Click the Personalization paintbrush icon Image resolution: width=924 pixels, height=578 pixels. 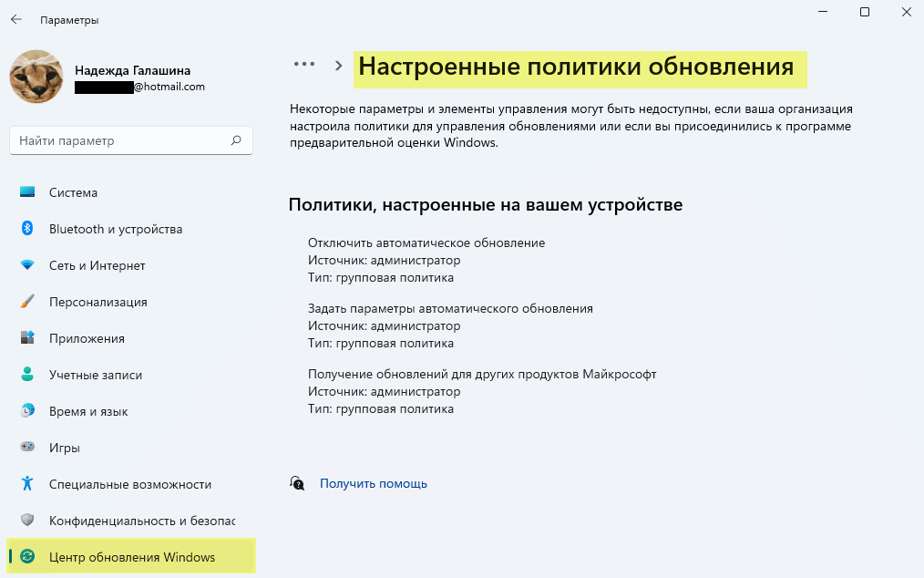(27, 302)
